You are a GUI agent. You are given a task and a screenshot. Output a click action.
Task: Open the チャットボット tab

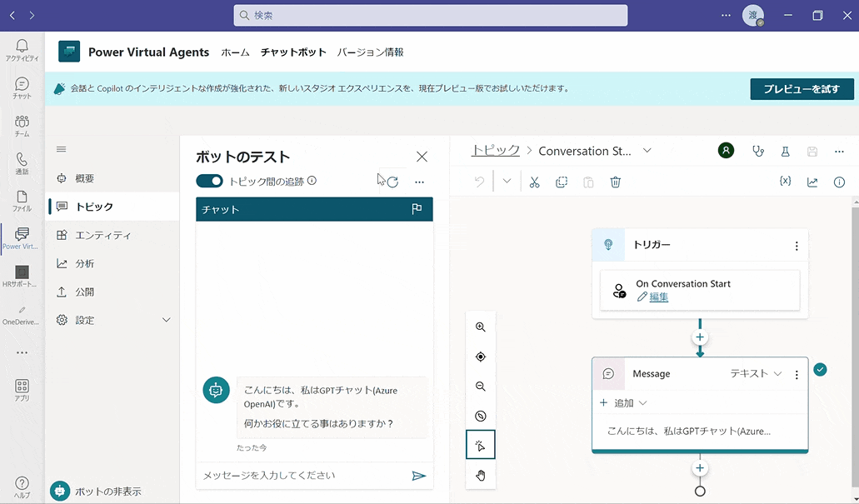294,52
